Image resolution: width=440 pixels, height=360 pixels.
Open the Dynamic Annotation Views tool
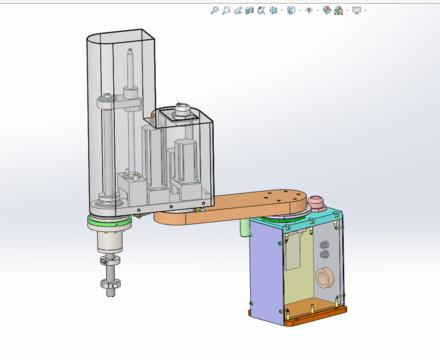click(261, 10)
